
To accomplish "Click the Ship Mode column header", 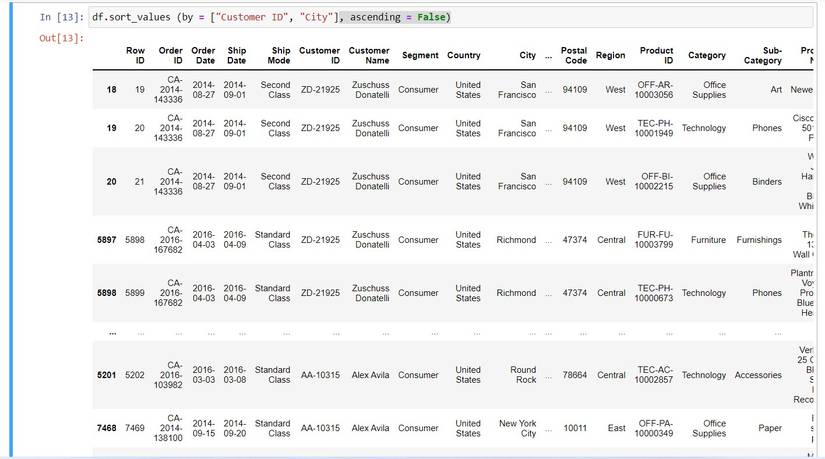I will [x=279, y=55].
